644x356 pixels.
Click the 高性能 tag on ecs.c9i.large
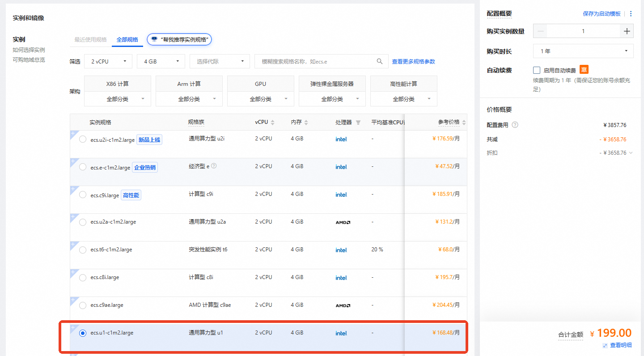click(131, 195)
